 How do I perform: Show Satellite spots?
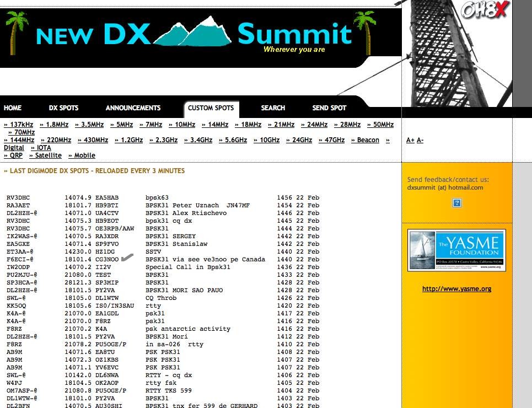(45, 155)
